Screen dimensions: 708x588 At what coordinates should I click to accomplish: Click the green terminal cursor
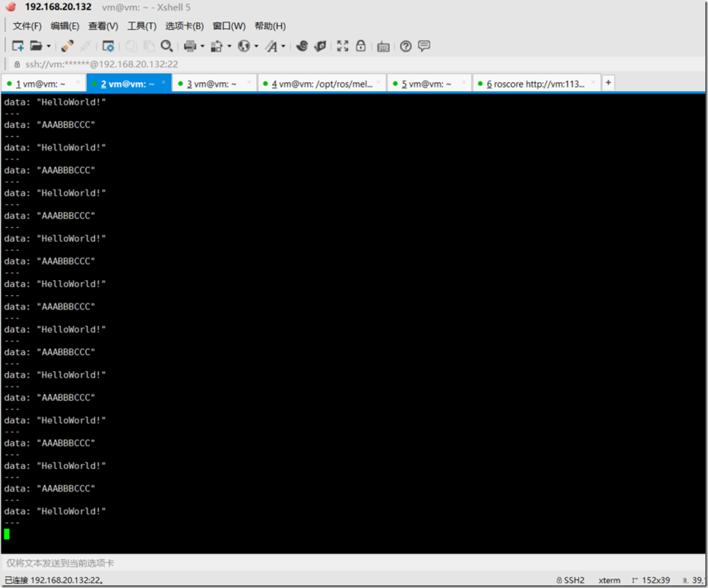pyautogui.click(x=7, y=534)
